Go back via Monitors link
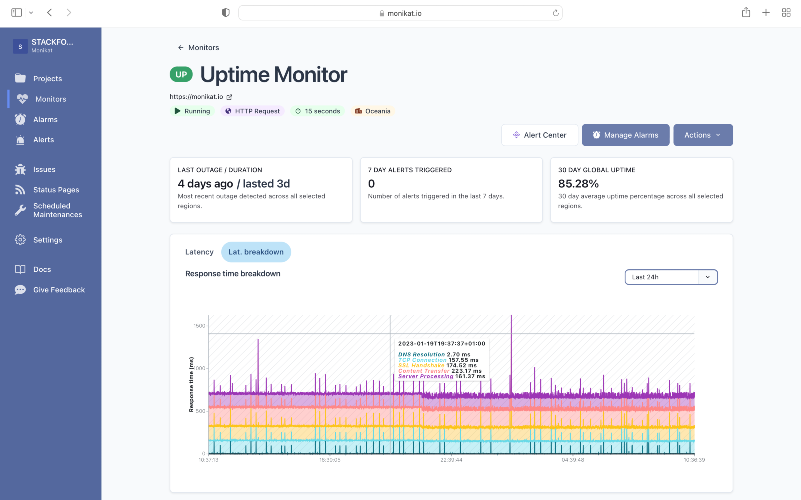801x500 pixels. [198, 47]
